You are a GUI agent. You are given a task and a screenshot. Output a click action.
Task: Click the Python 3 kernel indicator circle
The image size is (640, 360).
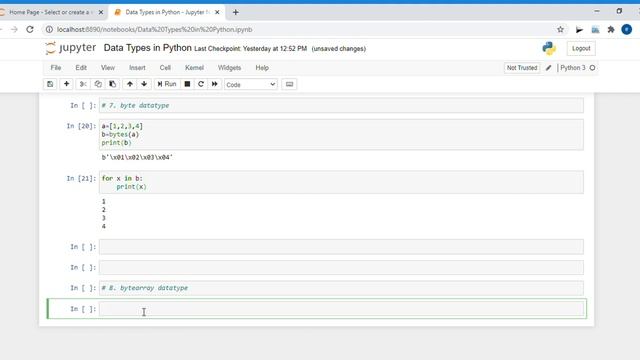click(x=592, y=68)
